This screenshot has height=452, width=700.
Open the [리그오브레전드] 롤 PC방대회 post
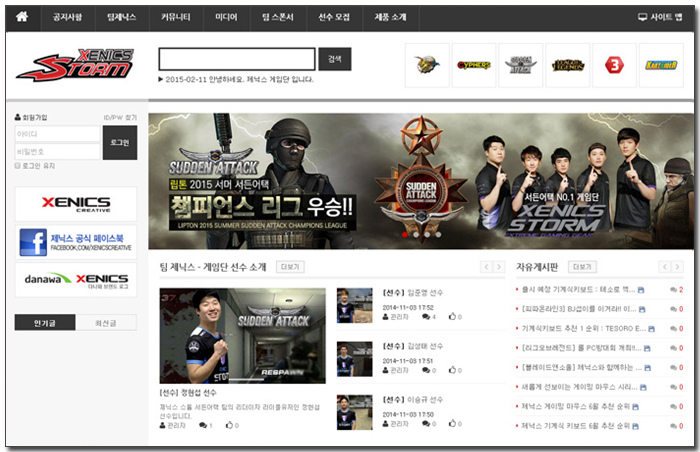pyautogui.click(x=581, y=348)
